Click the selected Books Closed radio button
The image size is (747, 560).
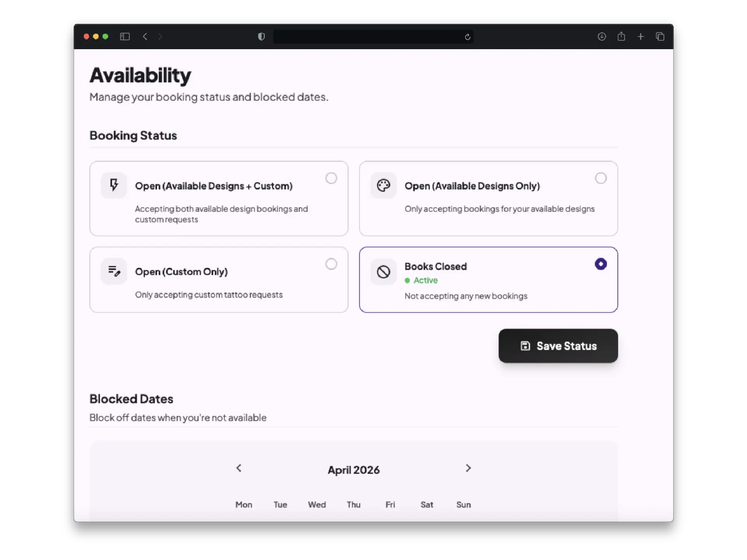click(x=601, y=264)
